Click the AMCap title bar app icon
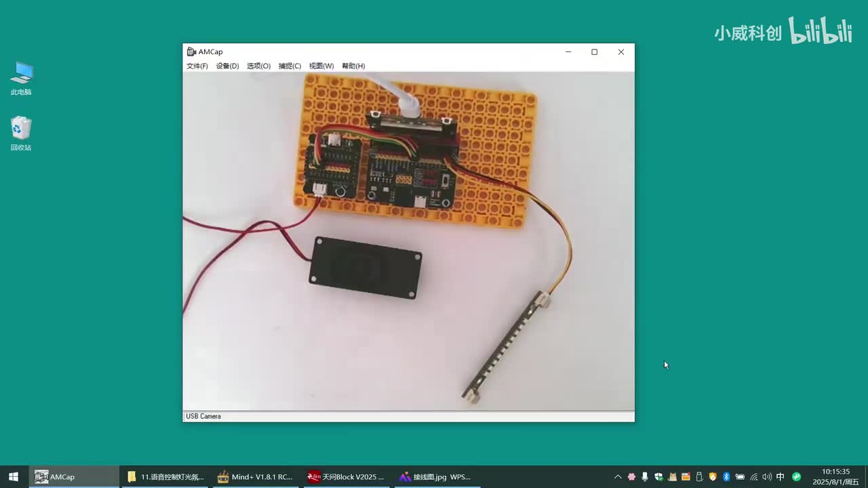The image size is (868, 488). pyautogui.click(x=191, y=52)
